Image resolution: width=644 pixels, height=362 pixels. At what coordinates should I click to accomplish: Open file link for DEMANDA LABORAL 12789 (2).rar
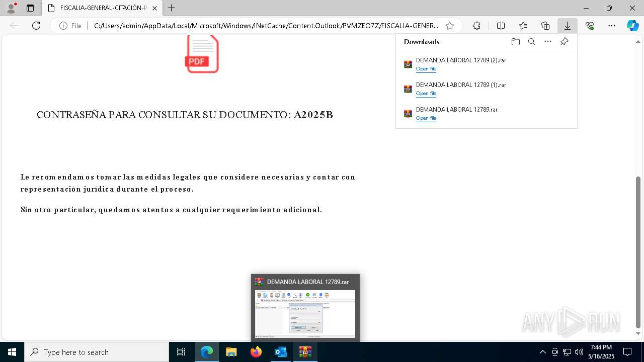pos(426,69)
